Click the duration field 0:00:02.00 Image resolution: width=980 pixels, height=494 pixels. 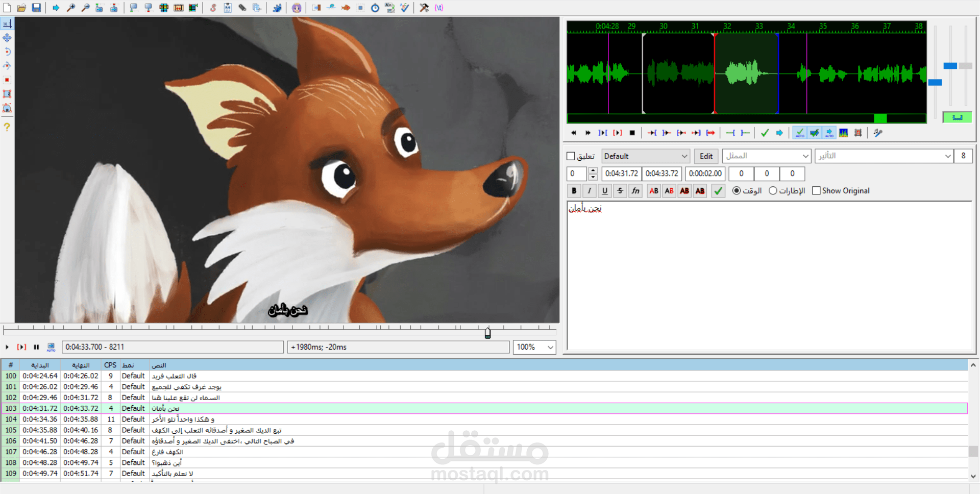(705, 174)
